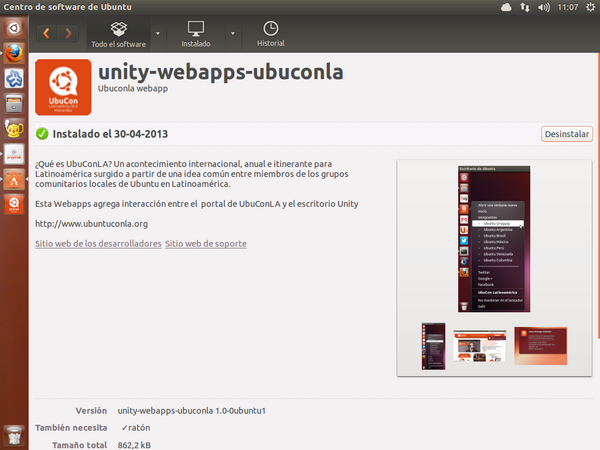Open the Trash in the launcher
The width and height of the screenshot is (600, 450).
[x=14, y=435]
